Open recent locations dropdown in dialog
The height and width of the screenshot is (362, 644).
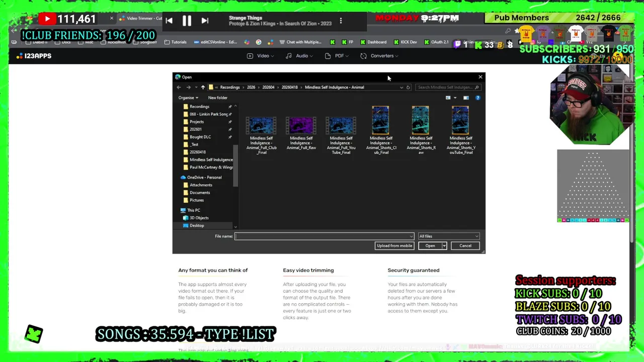pyautogui.click(x=195, y=87)
